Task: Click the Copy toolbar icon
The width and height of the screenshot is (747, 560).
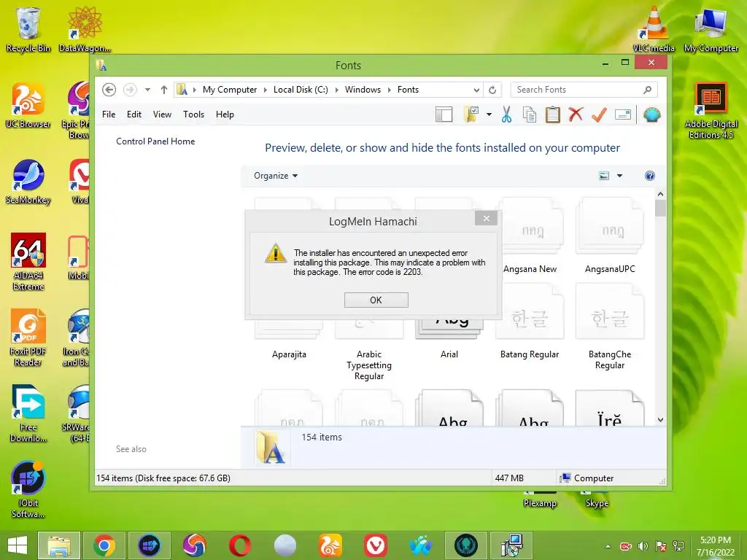Action: [530, 114]
